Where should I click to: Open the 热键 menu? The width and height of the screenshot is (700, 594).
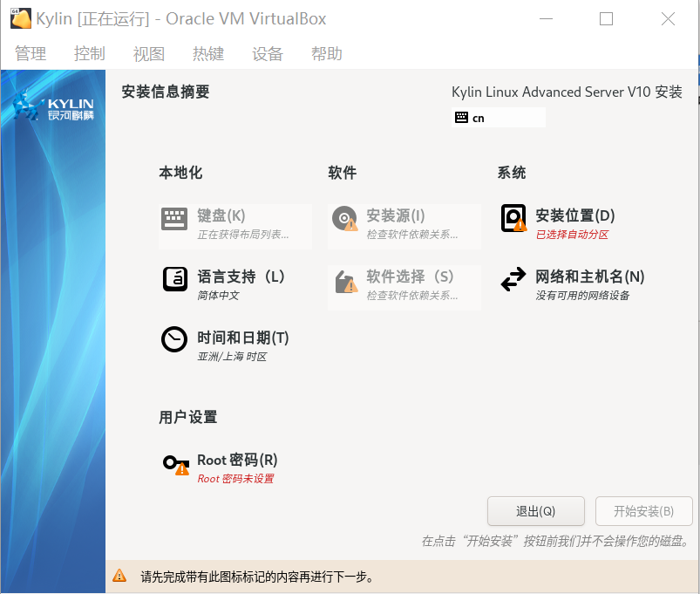click(x=207, y=53)
